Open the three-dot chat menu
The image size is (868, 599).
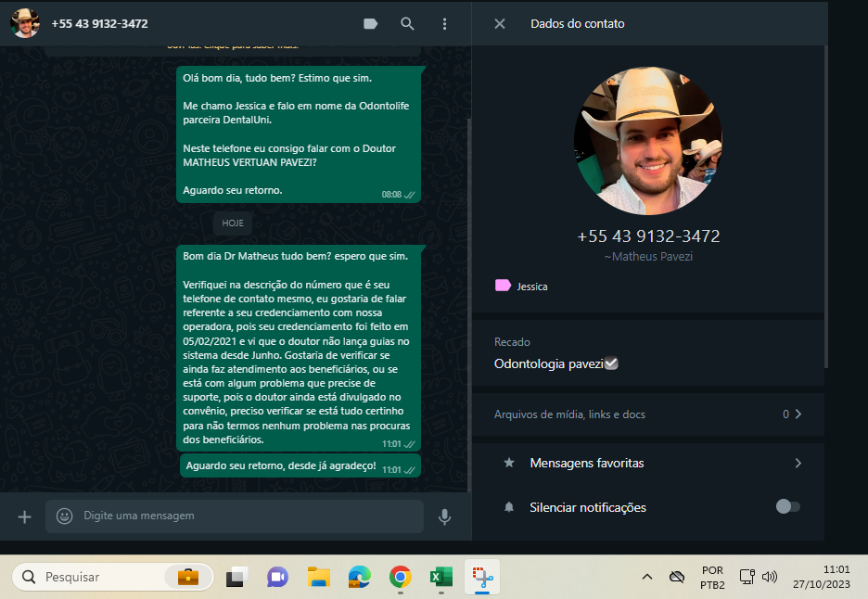coord(444,24)
